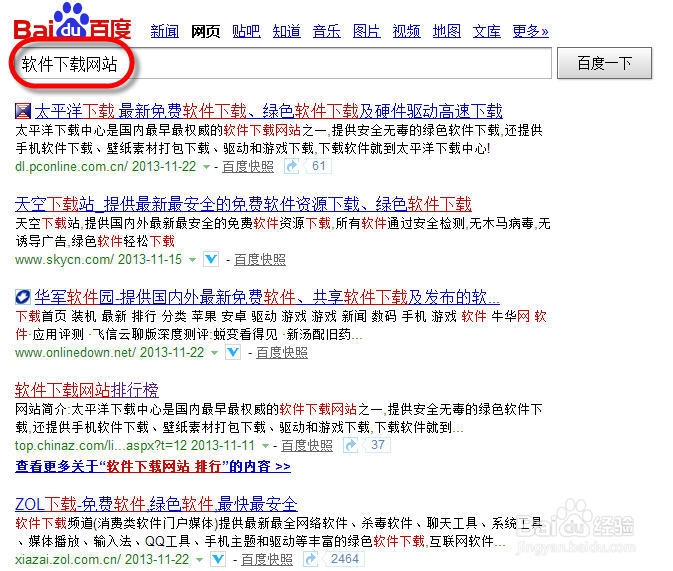Open 百度快照 for the skycn result

click(x=260, y=260)
